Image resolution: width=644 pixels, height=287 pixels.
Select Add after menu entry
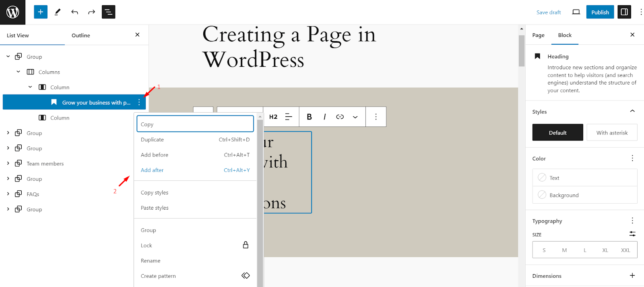click(x=195, y=170)
